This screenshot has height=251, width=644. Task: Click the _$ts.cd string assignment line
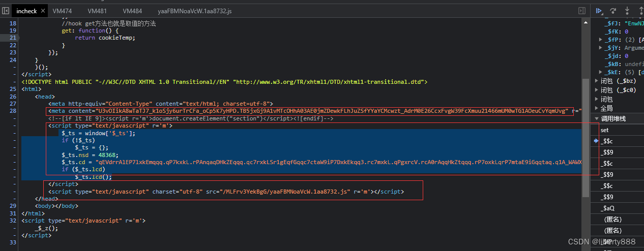321,162
